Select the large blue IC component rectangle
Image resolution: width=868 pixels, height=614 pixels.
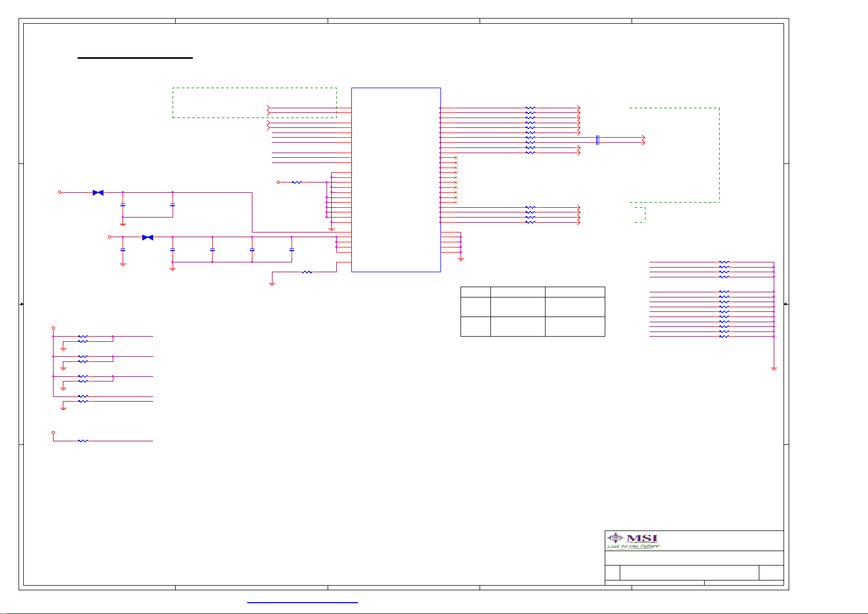click(x=396, y=179)
